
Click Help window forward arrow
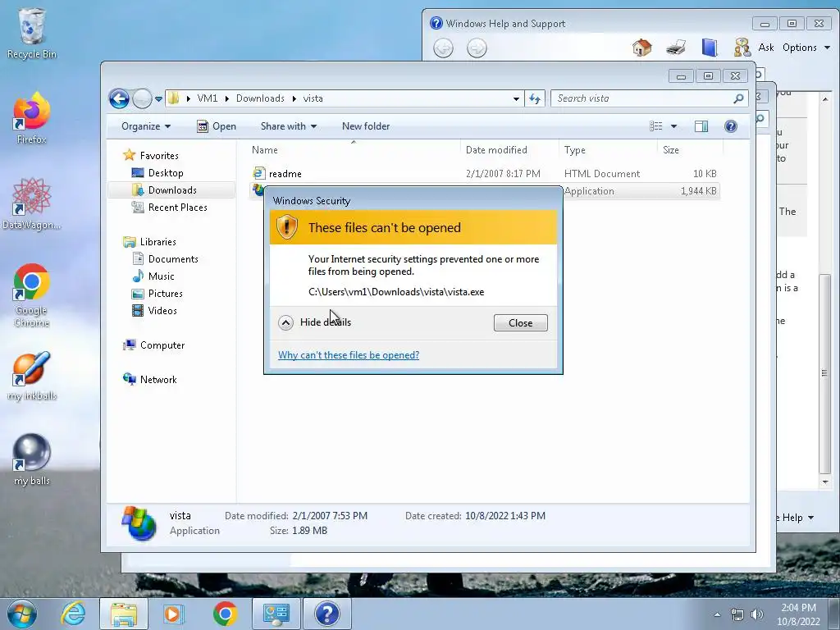(477, 48)
